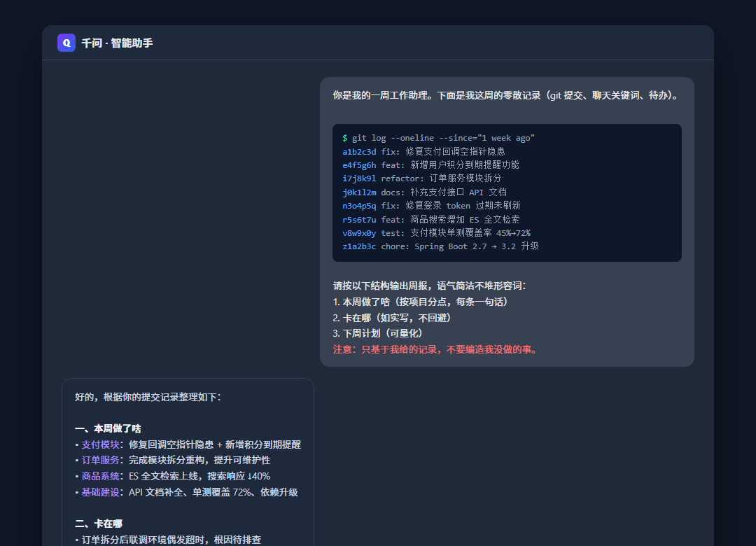Image resolution: width=756 pixels, height=546 pixels.
Task: Select commit hash i7j8k9l
Action: pyautogui.click(x=359, y=178)
